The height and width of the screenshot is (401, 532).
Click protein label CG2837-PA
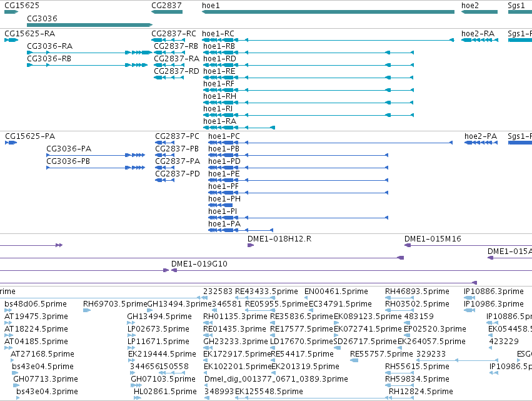point(178,161)
